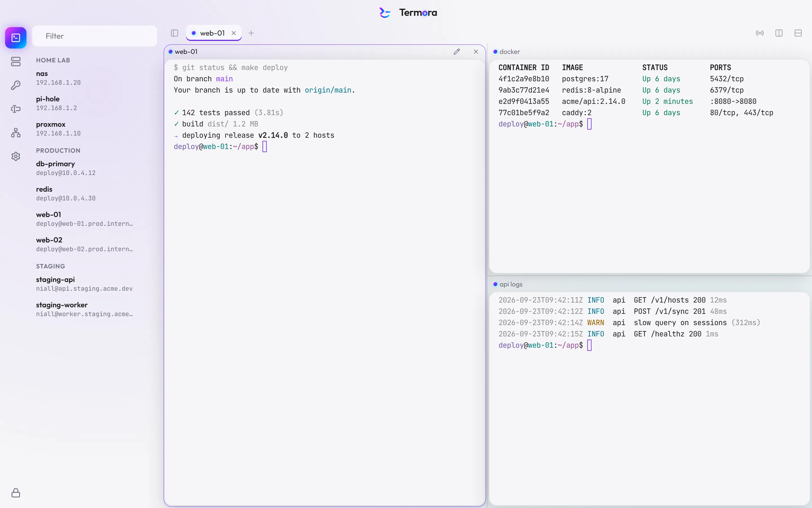
Task: Open the SSH keys sidebar icon
Action: [x=16, y=85]
